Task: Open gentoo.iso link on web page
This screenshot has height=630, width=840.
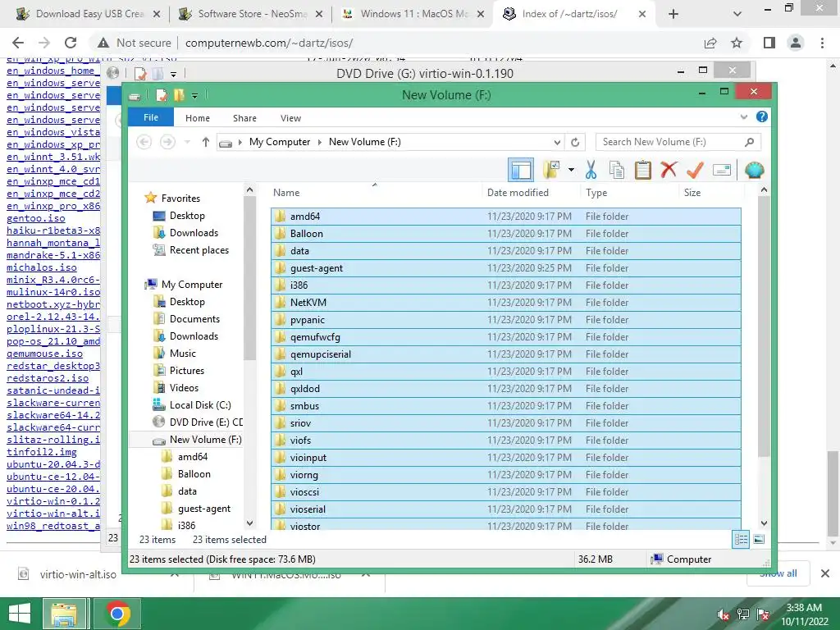Action: pos(36,218)
